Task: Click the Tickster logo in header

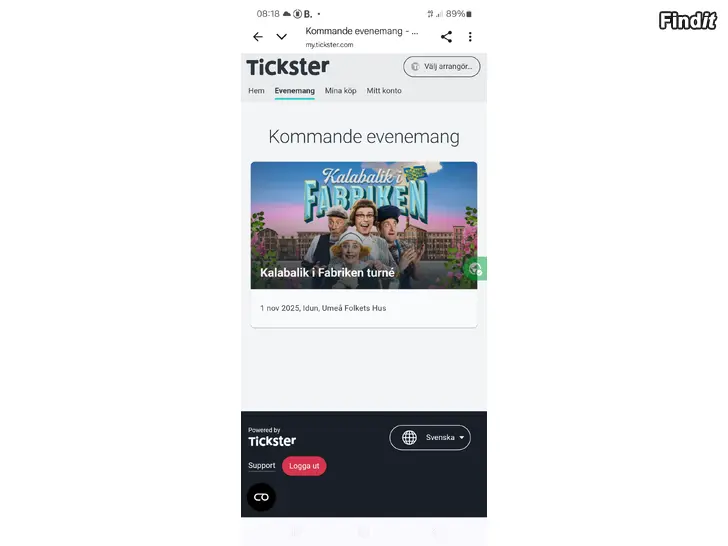Action: tap(288, 67)
